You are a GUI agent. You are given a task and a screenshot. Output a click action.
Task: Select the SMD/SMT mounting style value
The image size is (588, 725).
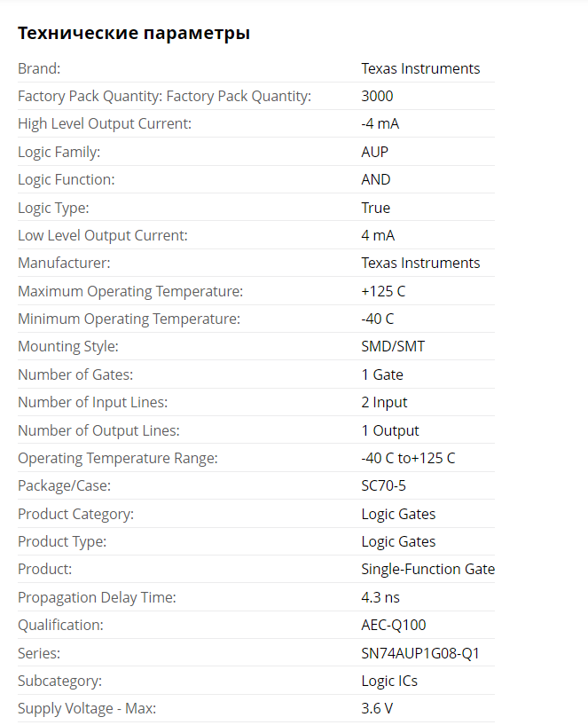[393, 346]
